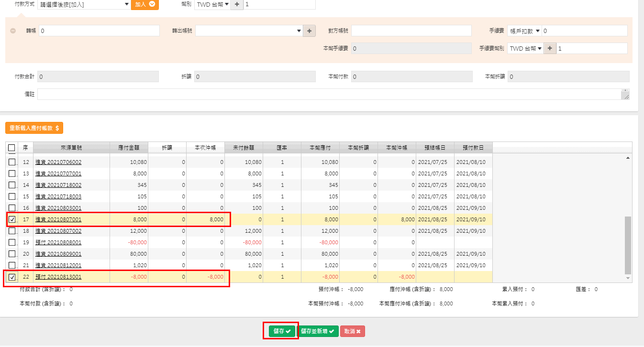Click the 來源單號 column header

[71, 148]
